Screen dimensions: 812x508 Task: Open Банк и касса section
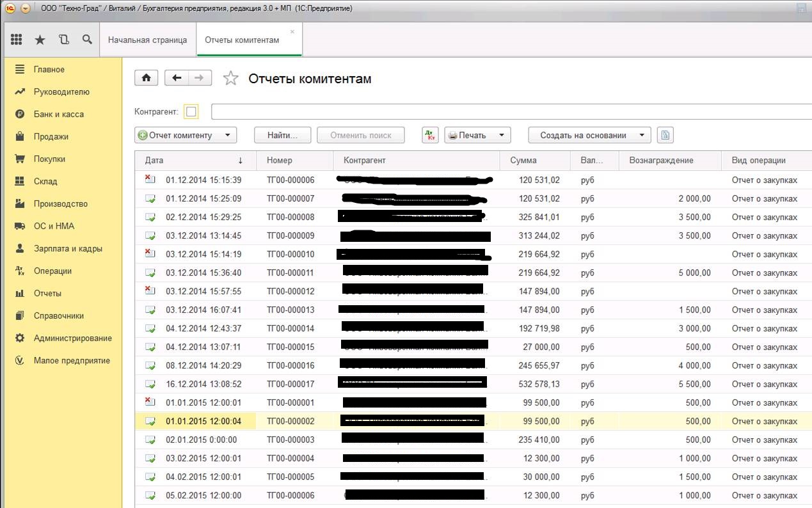pyautogui.click(x=58, y=114)
